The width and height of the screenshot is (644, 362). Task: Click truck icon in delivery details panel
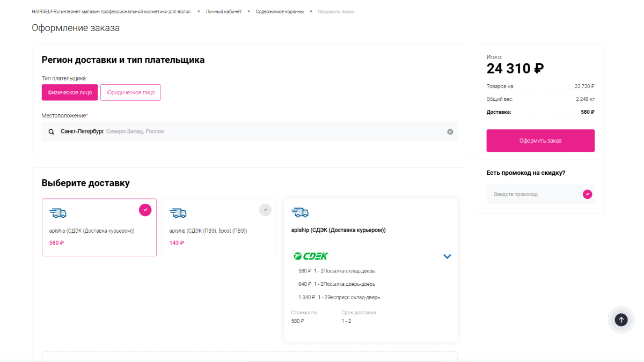click(x=300, y=212)
